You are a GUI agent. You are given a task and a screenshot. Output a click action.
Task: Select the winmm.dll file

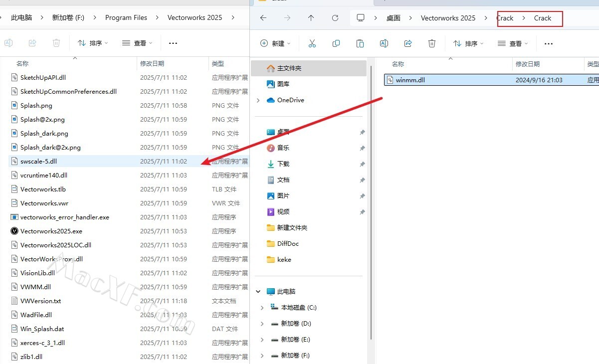pos(491,80)
